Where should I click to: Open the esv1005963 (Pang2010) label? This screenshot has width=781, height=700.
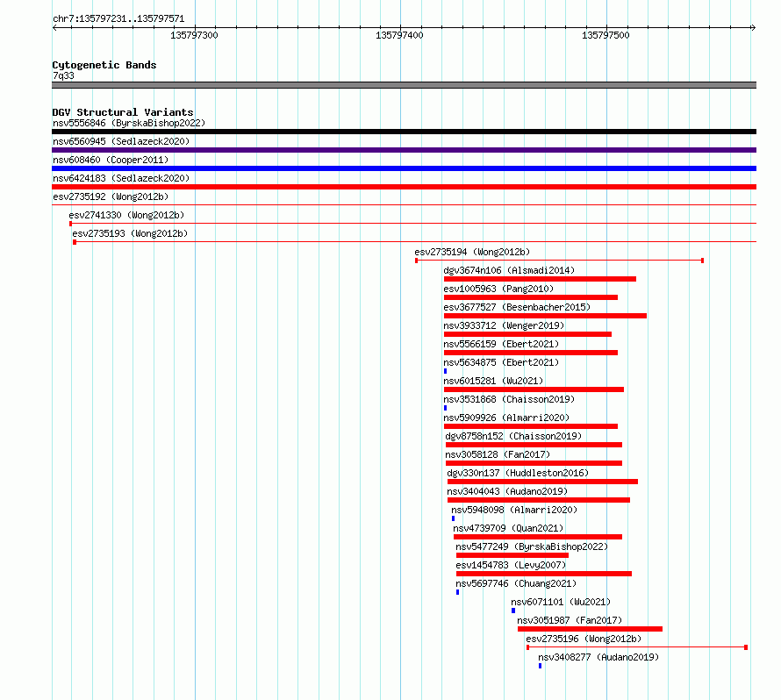[x=498, y=289]
